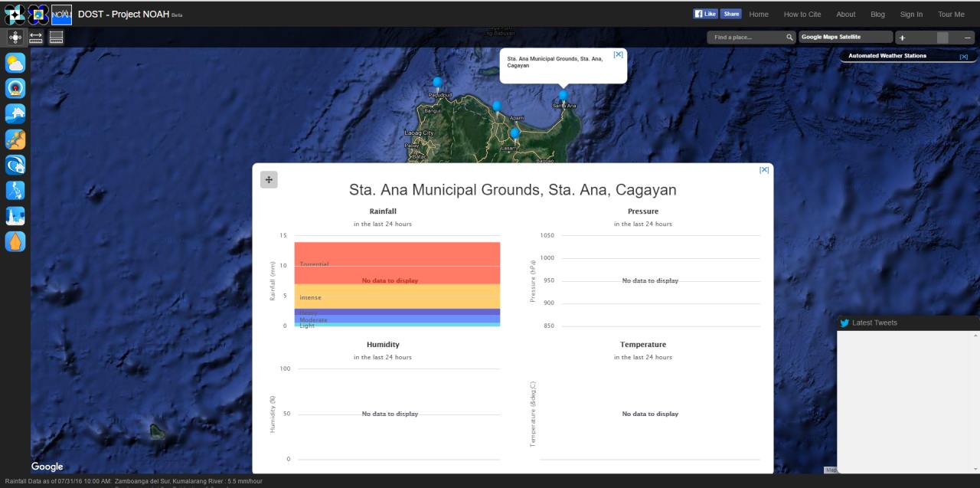Open the How to Cite menu item
The height and width of the screenshot is (488, 980).
pos(802,15)
